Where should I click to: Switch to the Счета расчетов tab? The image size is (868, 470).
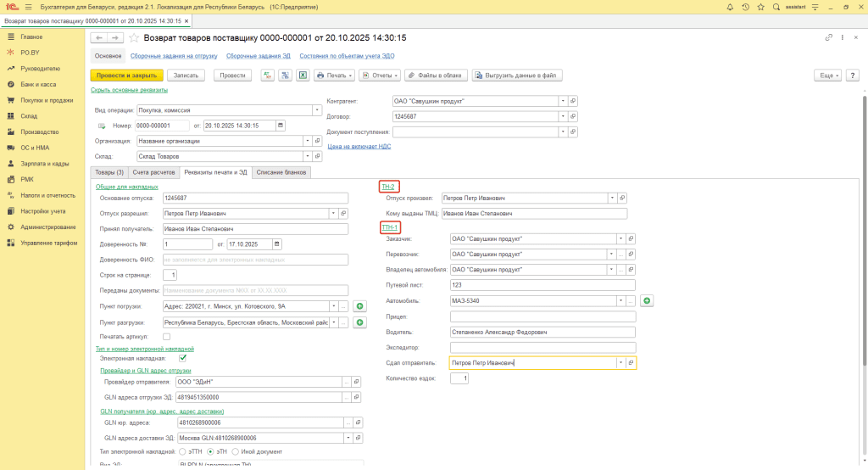pos(154,172)
